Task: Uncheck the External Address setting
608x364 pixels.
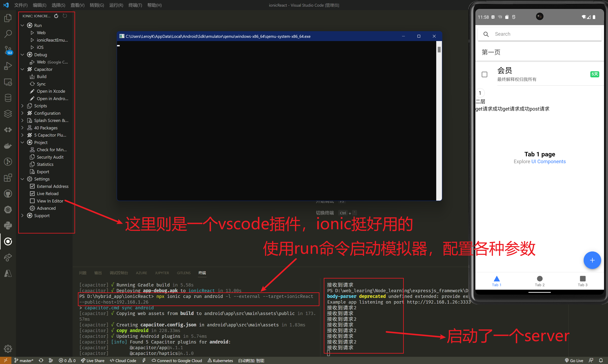Action: [32, 186]
